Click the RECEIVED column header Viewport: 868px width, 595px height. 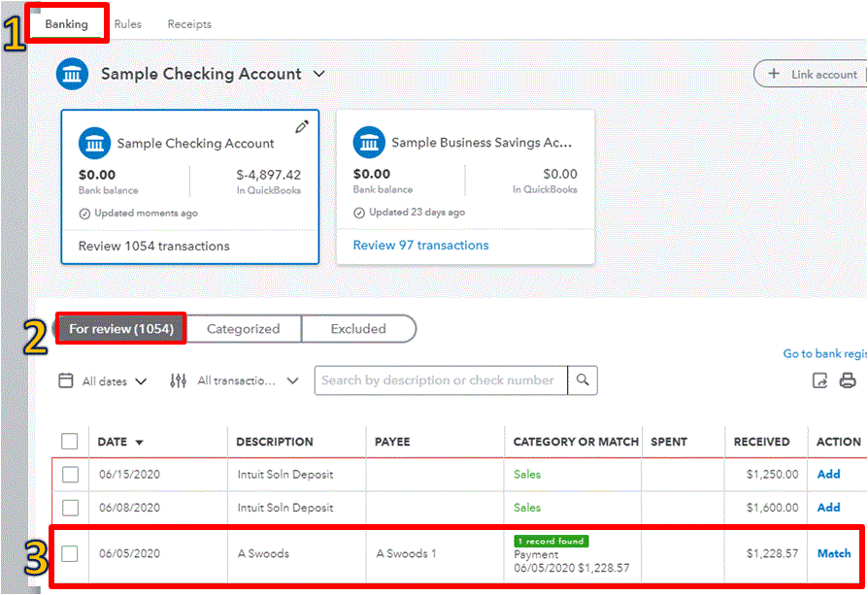click(x=762, y=442)
